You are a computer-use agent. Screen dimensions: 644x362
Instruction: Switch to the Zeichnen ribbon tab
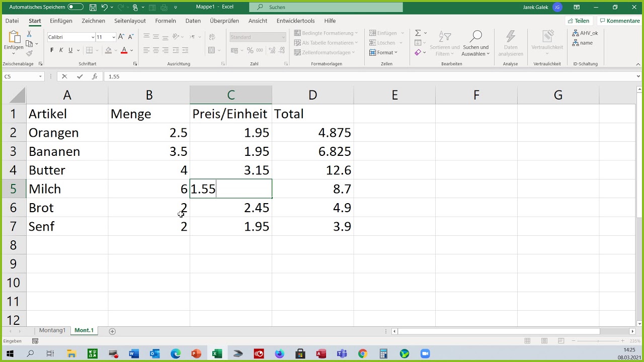(94, 21)
